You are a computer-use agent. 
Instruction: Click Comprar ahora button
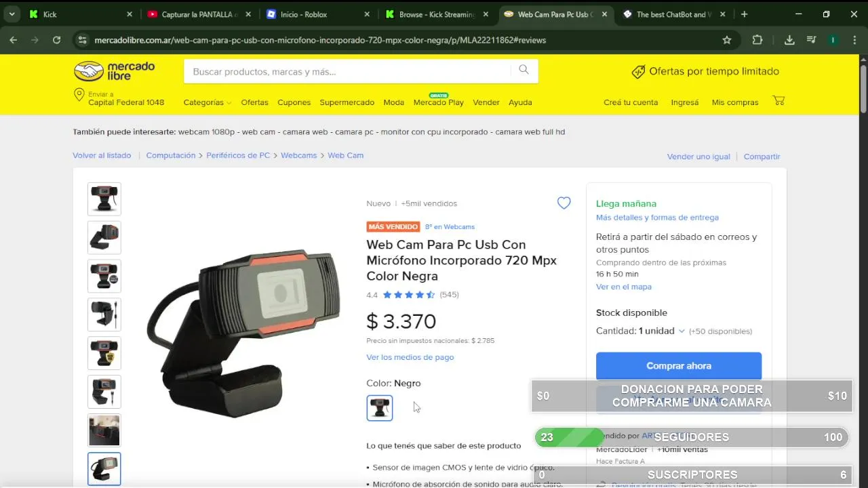(x=678, y=366)
